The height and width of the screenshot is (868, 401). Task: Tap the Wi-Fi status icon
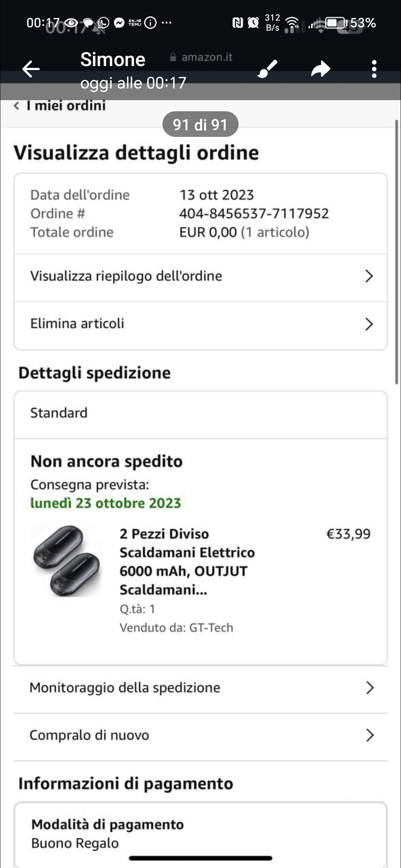pyautogui.click(x=293, y=23)
